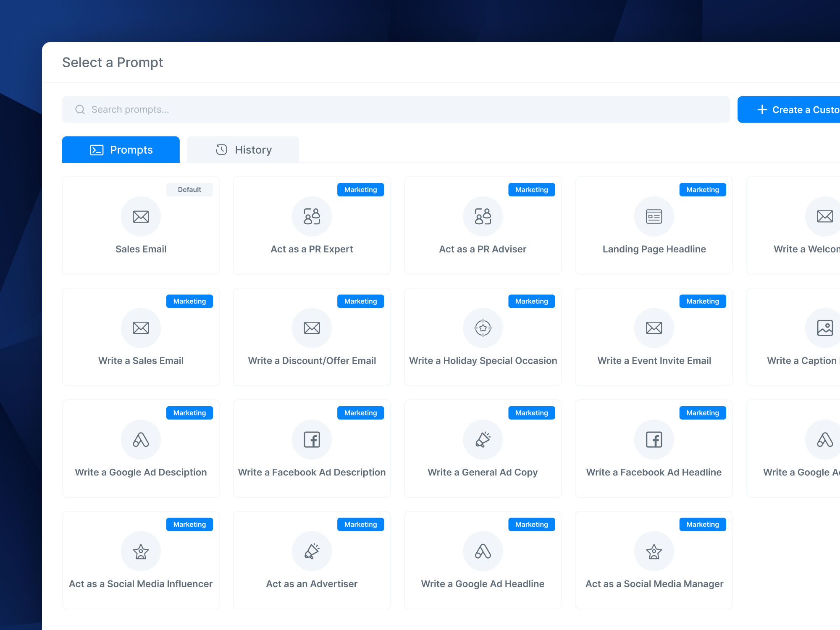
Task: Click the Act as an Advertiser icon
Action: pyautogui.click(x=312, y=551)
